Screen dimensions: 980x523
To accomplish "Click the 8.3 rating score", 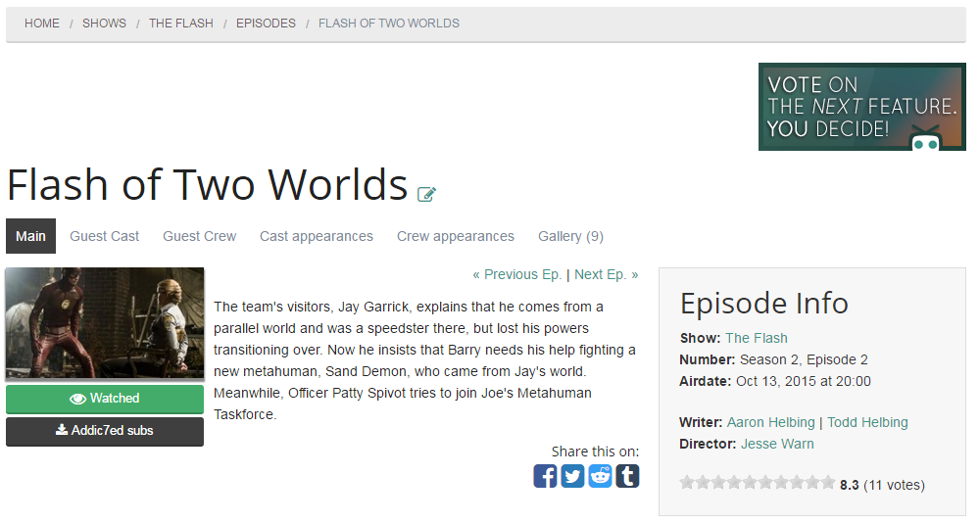I will (850, 485).
